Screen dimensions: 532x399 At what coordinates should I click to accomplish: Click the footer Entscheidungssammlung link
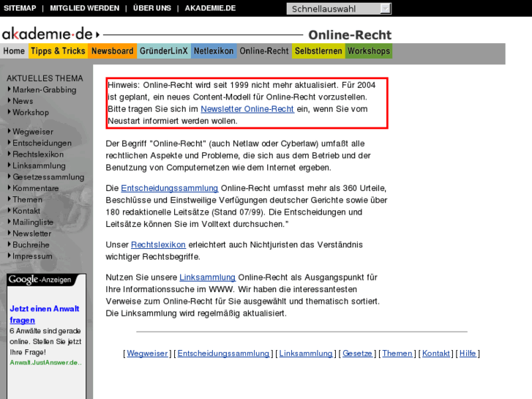pyautogui.click(x=223, y=354)
